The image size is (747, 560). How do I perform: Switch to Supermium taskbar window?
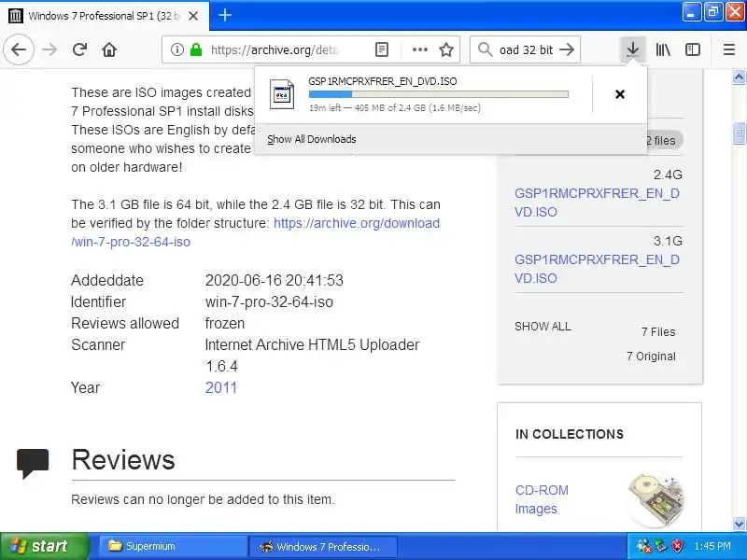[x=173, y=546]
